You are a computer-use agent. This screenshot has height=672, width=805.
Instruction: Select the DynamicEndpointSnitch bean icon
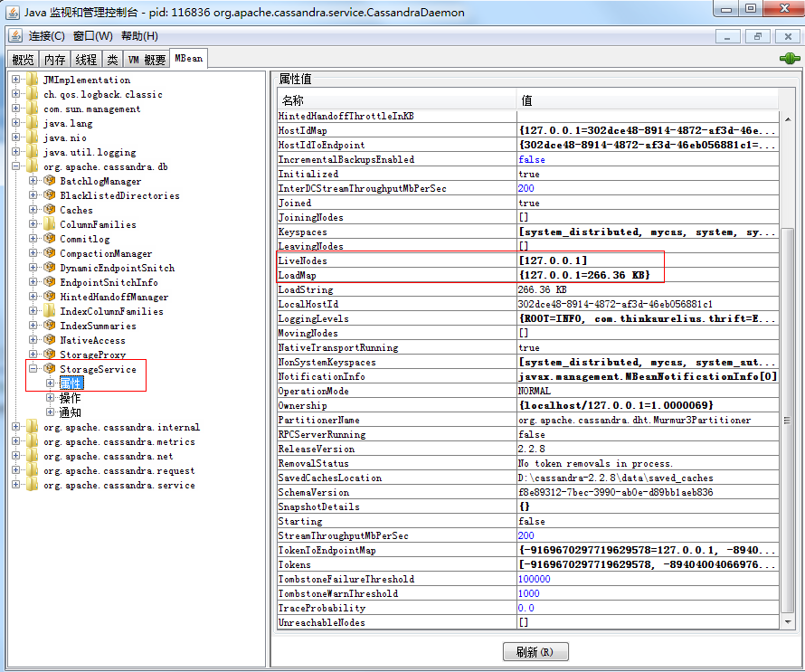49,268
